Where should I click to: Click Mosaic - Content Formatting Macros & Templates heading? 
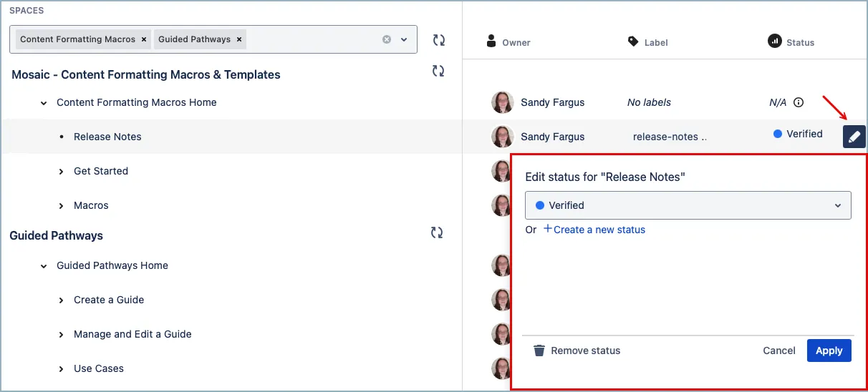146,74
